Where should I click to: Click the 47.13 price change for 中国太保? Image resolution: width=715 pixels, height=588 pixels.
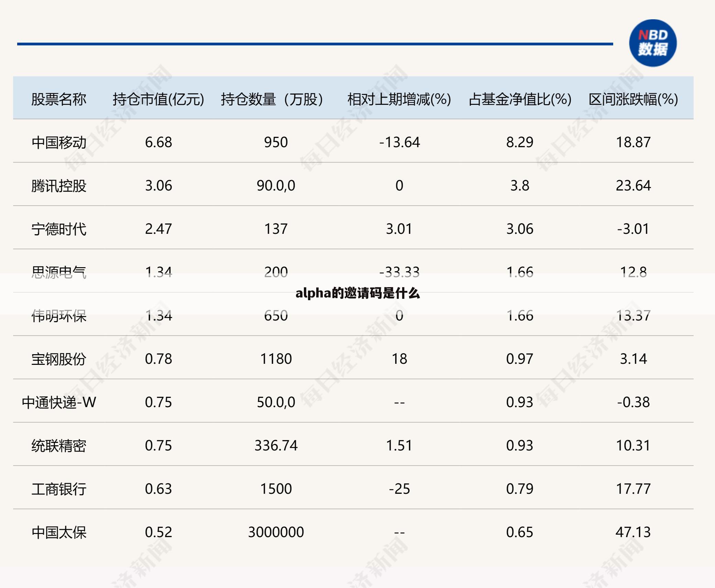point(633,532)
